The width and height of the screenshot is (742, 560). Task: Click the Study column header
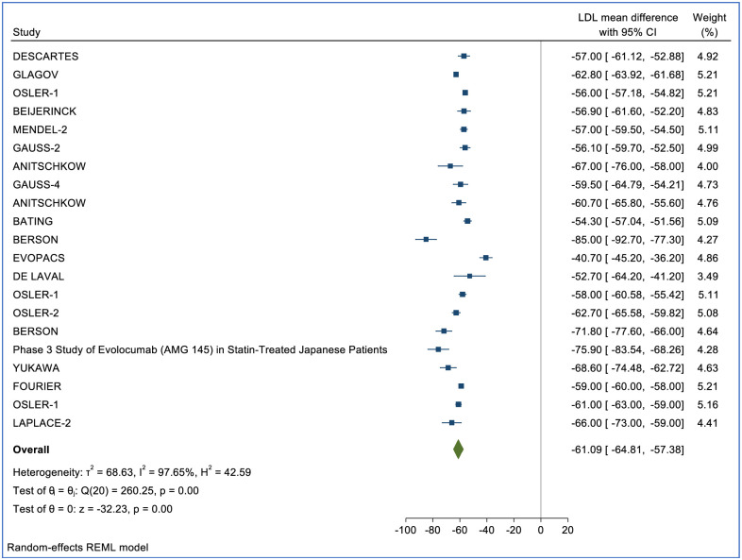[26, 35]
